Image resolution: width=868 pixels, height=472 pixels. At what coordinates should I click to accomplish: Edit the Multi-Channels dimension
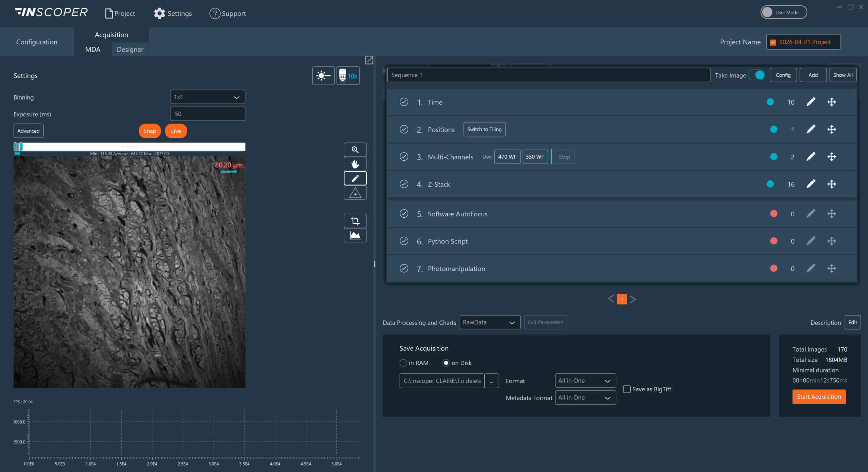click(x=811, y=157)
